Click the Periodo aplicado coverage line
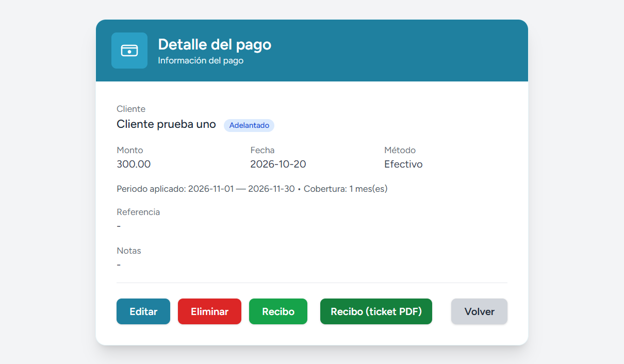This screenshot has width=624, height=364. pyautogui.click(x=252, y=189)
